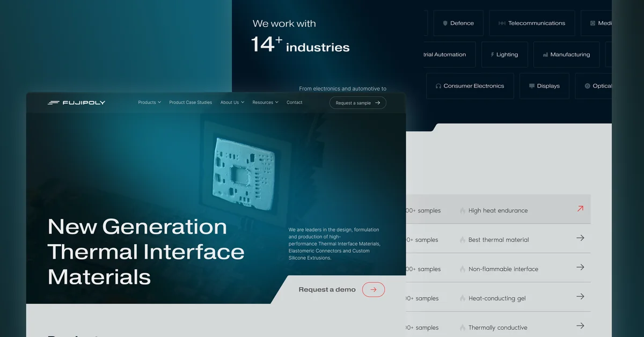
Task: Click the Thermally conductive text
Action: click(x=498, y=328)
